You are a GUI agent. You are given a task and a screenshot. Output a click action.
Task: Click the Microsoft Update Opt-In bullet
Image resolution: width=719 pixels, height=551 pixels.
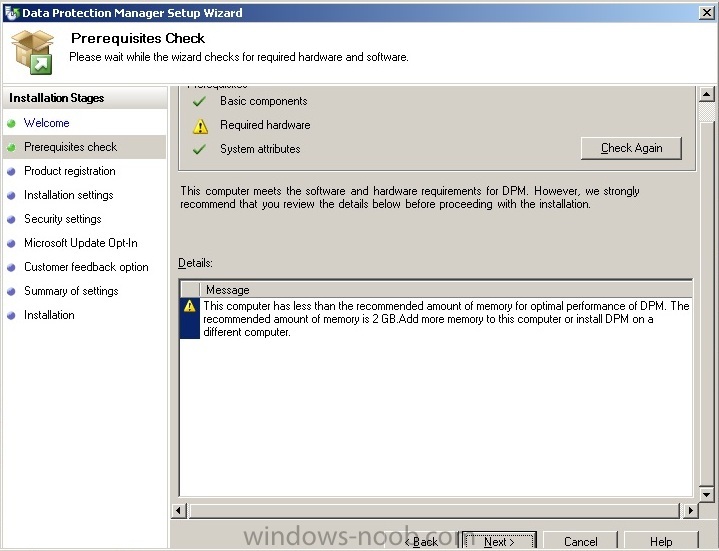click(11, 243)
